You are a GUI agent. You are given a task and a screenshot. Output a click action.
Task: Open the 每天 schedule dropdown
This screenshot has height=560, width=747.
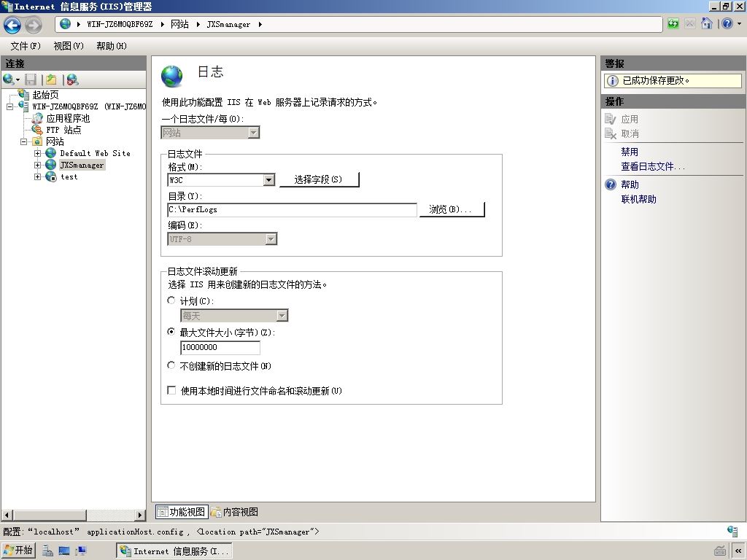tap(282, 315)
